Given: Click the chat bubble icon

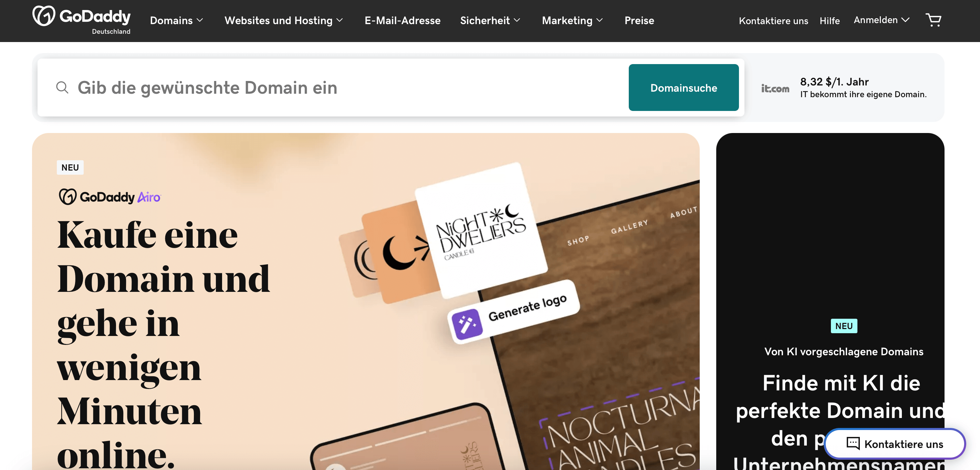Looking at the screenshot, I should [x=853, y=443].
